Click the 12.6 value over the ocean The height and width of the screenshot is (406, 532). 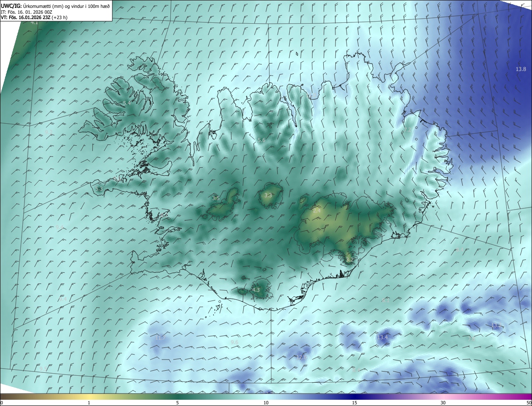tap(302, 357)
